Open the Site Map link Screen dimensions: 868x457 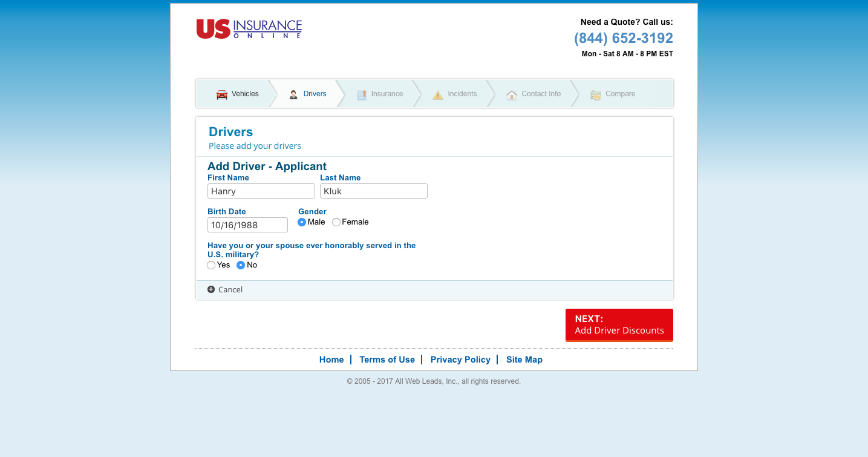click(x=524, y=360)
